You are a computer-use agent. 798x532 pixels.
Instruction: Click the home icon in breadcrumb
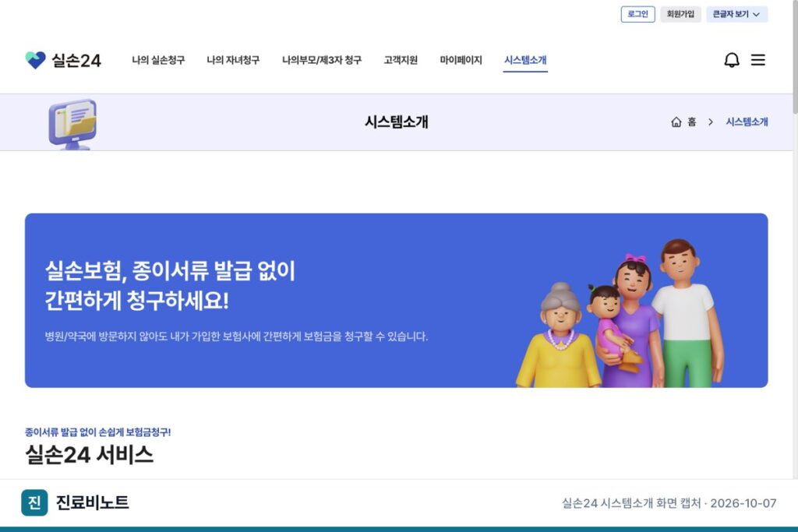tap(676, 122)
